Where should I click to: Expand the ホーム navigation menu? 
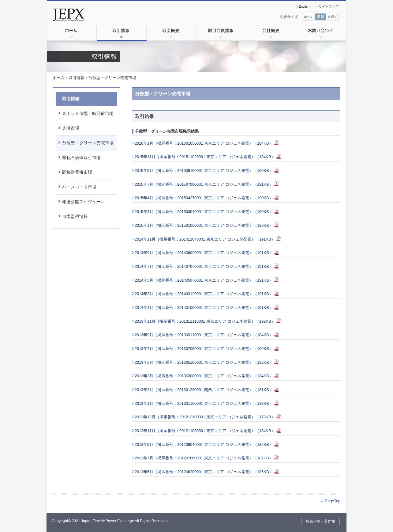[x=72, y=33]
